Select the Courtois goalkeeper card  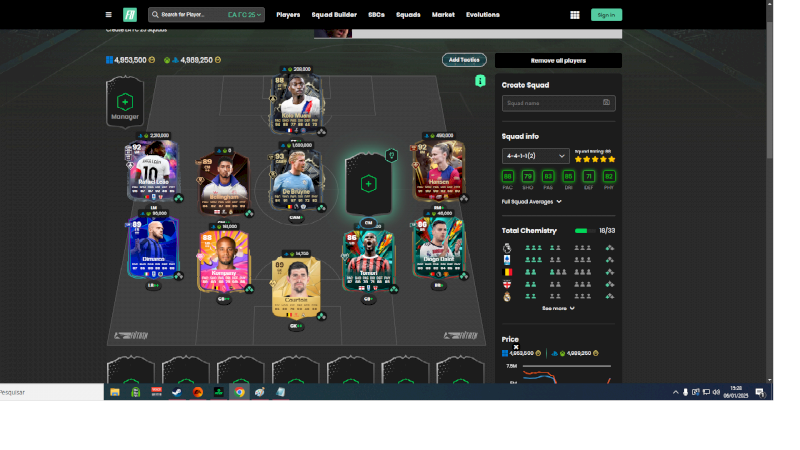click(296, 287)
